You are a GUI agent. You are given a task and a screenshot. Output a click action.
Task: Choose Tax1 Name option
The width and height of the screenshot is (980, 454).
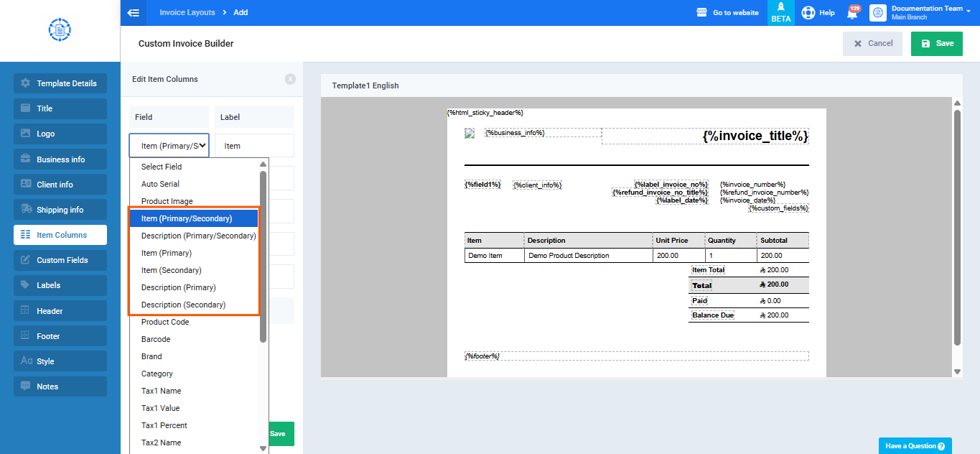click(194, 391)
